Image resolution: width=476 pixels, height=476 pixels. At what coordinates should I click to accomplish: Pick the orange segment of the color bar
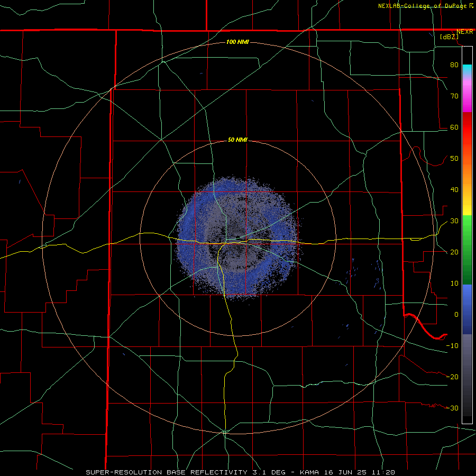pos(467,176)
